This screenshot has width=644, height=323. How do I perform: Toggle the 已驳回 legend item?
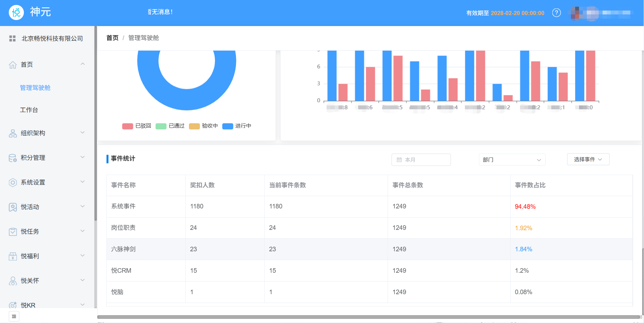coord(137,126)
